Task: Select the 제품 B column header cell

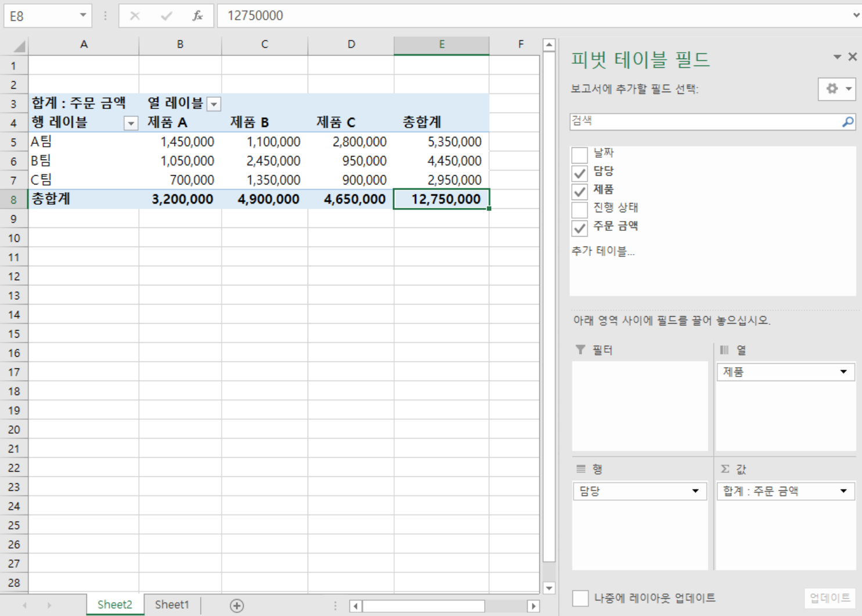Action: coord(265,123)
